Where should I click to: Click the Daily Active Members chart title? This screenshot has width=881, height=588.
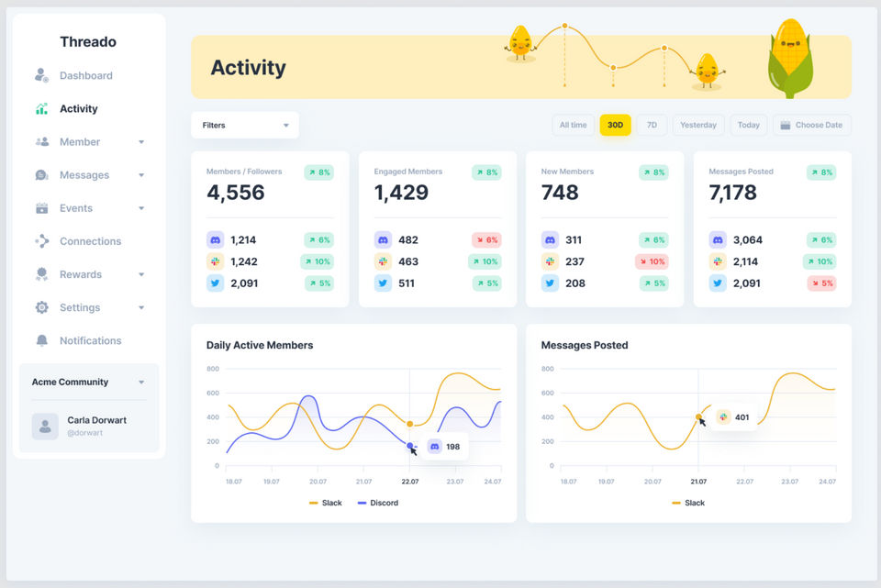click(x=260, y=345)
